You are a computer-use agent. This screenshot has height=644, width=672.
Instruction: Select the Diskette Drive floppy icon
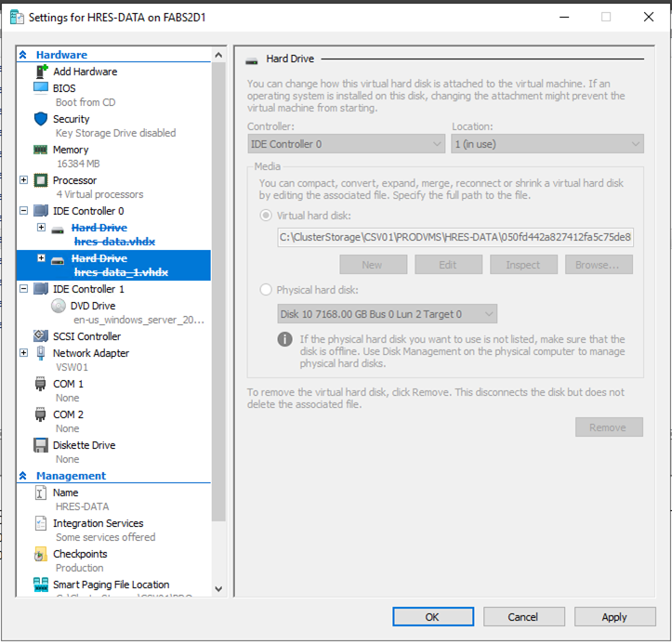click(x=41, y=445)
